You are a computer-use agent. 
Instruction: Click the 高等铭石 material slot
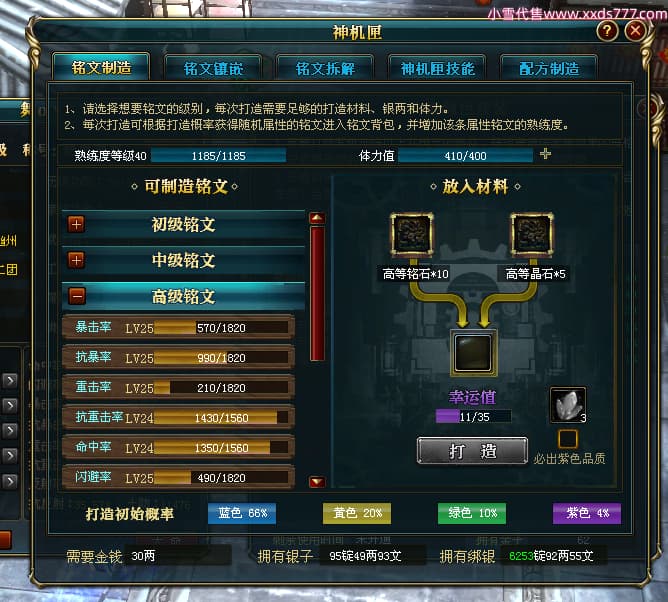click(x=412, y=234)
